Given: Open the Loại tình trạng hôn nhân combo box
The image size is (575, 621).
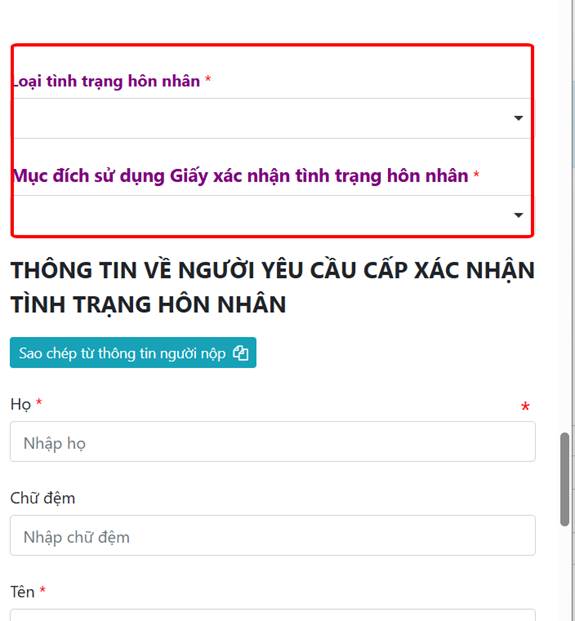Looking at the screenshot, I should point(272,118).
